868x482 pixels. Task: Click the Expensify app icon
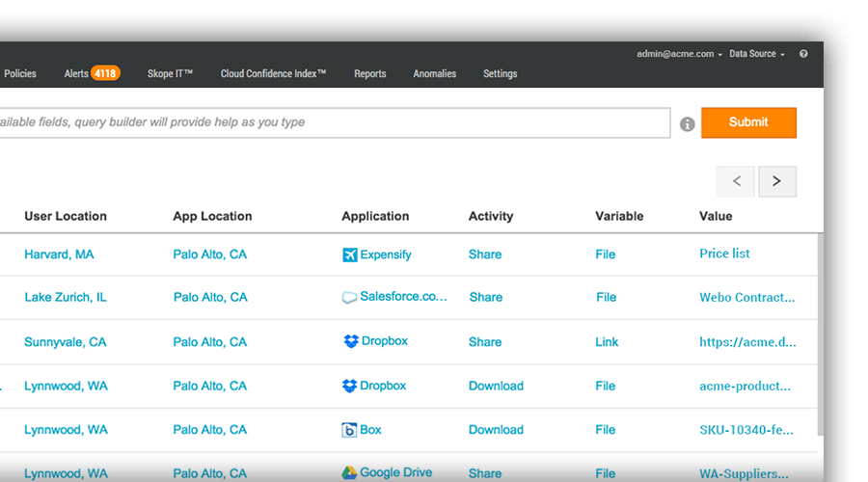(x=349, y=254)
